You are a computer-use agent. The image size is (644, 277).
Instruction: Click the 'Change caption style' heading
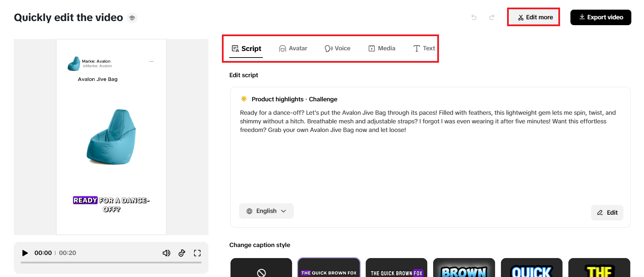pyautogui.click(x=260, y=245)
